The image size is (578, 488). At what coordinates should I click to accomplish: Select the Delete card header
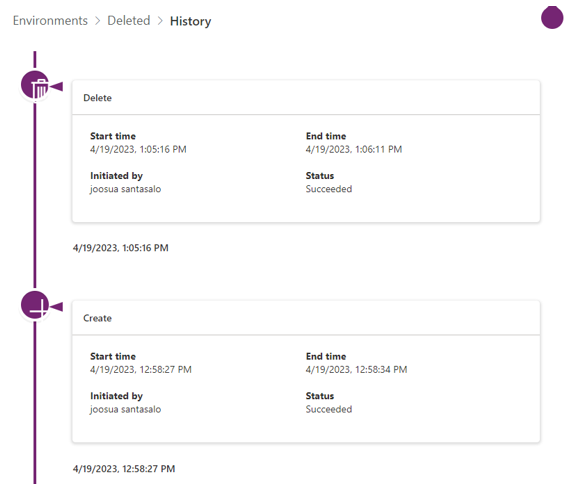point(306,98)
